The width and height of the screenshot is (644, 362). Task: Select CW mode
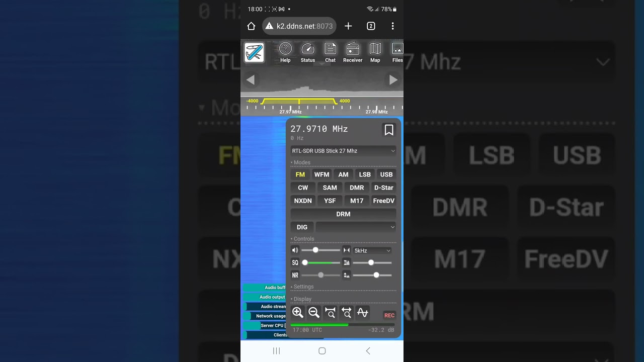[303, 188]
